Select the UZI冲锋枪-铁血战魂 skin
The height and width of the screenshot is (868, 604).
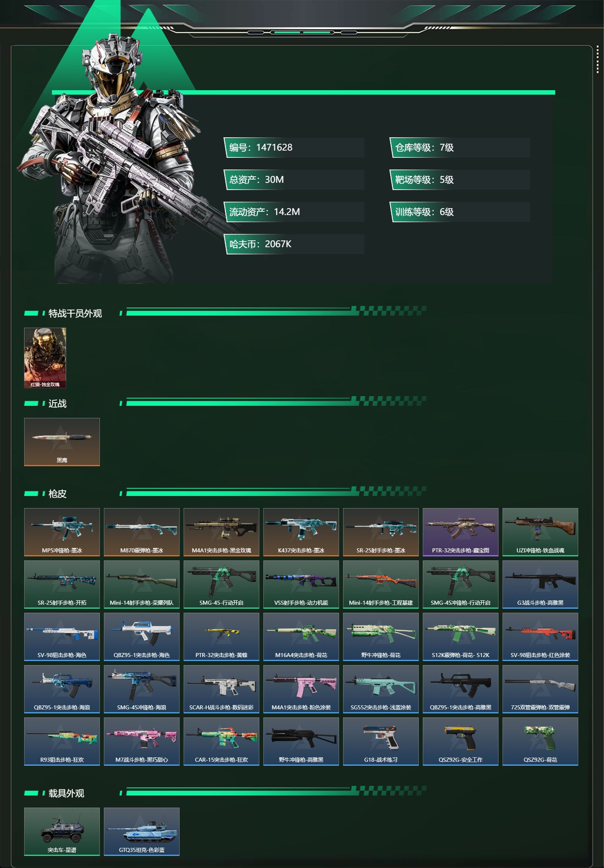[540, 532]
